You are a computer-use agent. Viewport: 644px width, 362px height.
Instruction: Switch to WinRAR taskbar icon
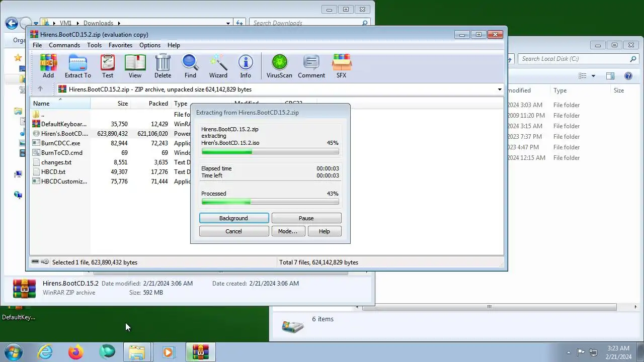[200, 352]
